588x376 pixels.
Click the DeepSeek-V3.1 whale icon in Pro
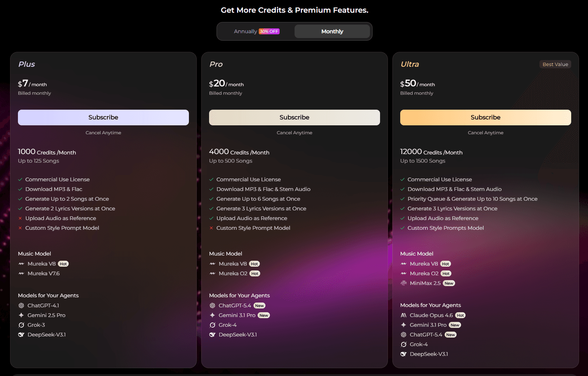pos(212,335)
